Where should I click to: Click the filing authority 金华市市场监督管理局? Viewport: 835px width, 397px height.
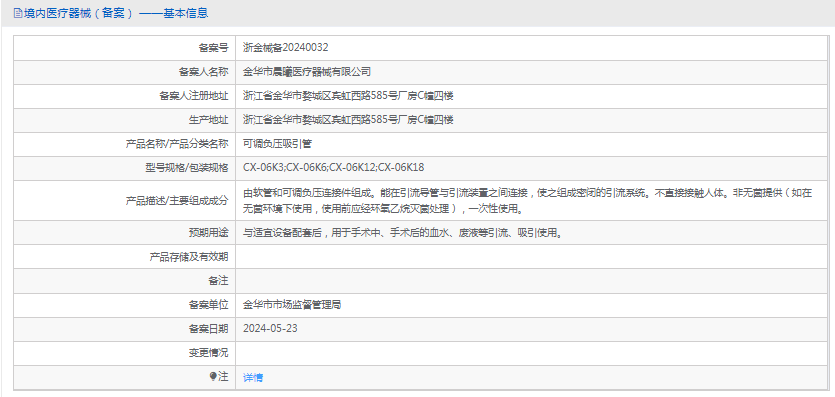[x=292, y=305]
